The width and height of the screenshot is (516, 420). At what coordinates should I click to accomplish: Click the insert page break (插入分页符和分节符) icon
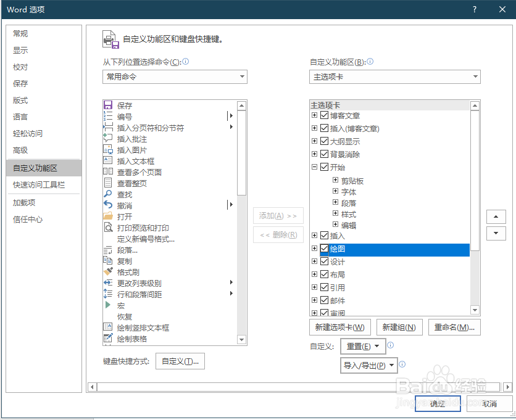108,128
